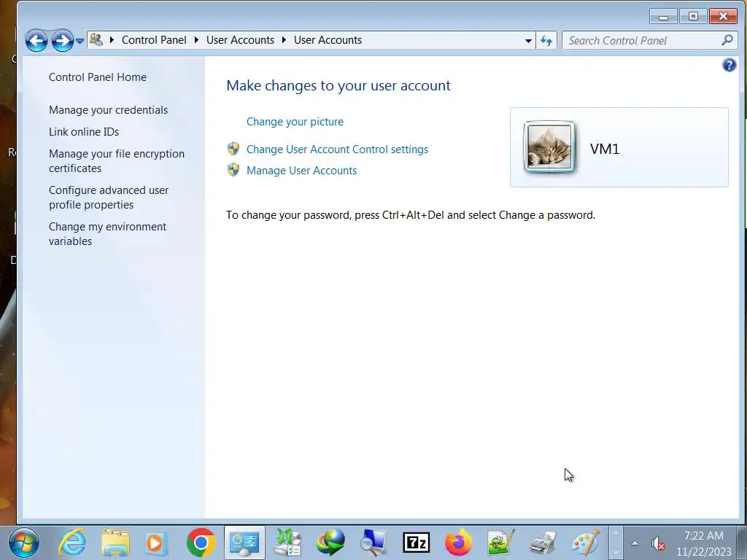
Task: Select Control Panel in the address breadcrumb
Action: click(154, 40)
